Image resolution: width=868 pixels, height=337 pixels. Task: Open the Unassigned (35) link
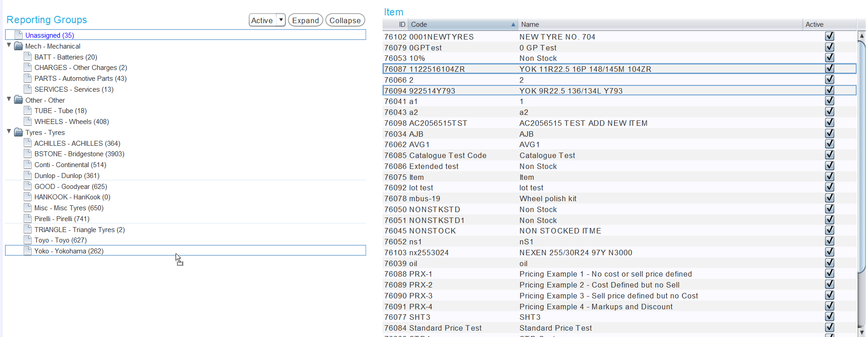(49, 35)
